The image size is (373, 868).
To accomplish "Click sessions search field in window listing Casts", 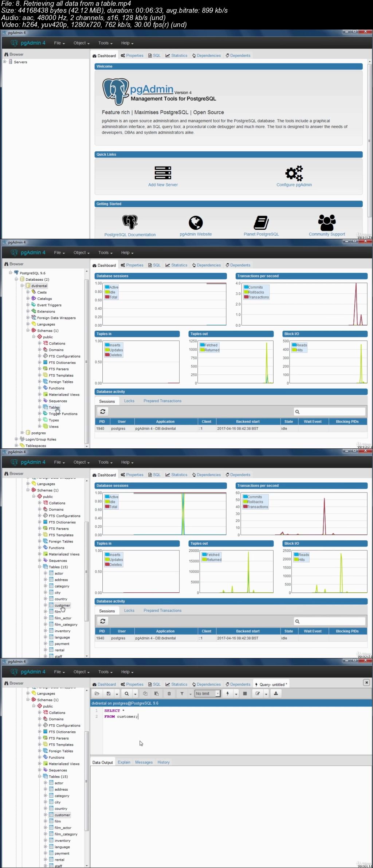I will 330,412.
